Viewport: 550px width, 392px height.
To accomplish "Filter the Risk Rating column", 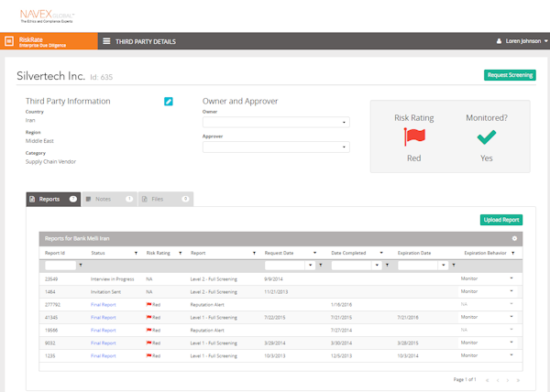I will click(181, 253).
